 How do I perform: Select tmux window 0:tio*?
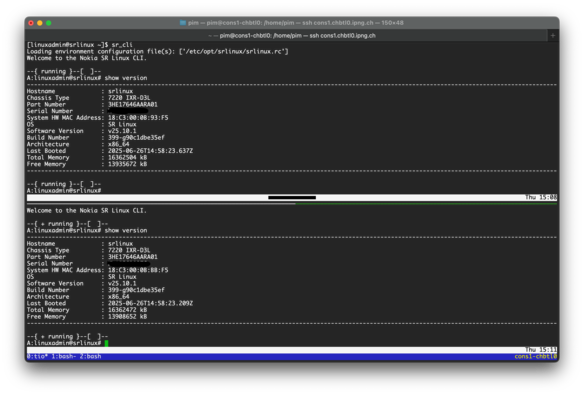[37, 356]
